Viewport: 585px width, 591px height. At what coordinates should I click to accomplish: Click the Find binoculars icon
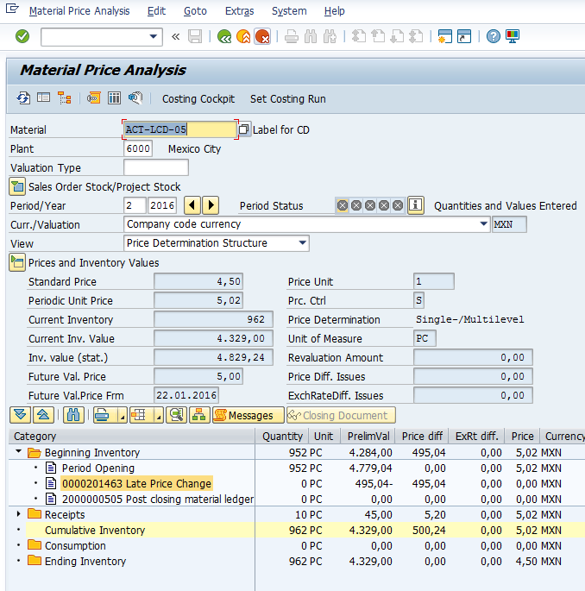pyautogui.click(x=311, y=37)
